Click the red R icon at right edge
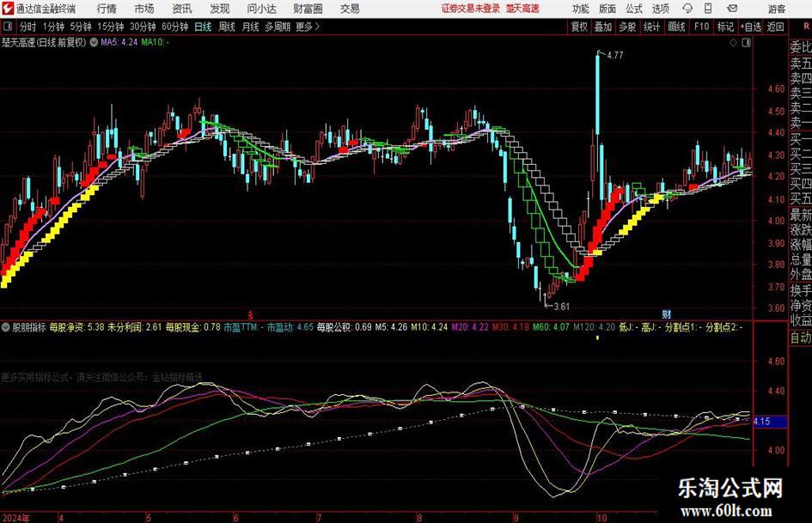Image resolution: width=812 pixels, height=523 pixels. [x=806, y=27]
